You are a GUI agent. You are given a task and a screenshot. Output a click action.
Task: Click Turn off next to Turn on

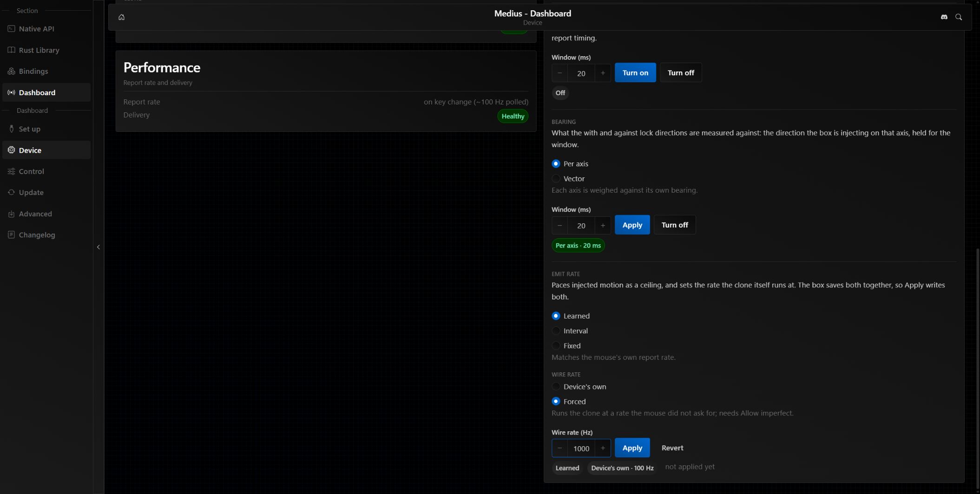click(x=681, y=73)
